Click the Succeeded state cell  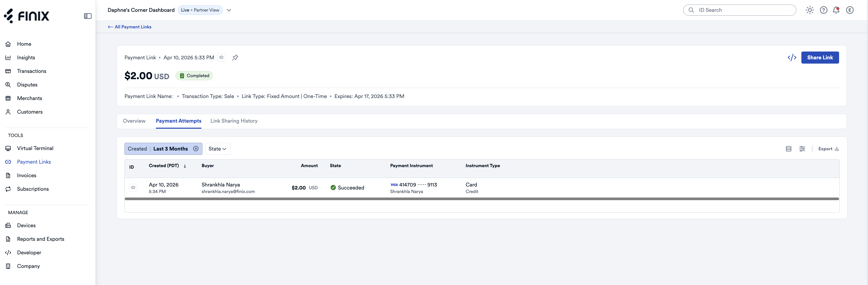[347, 188]
